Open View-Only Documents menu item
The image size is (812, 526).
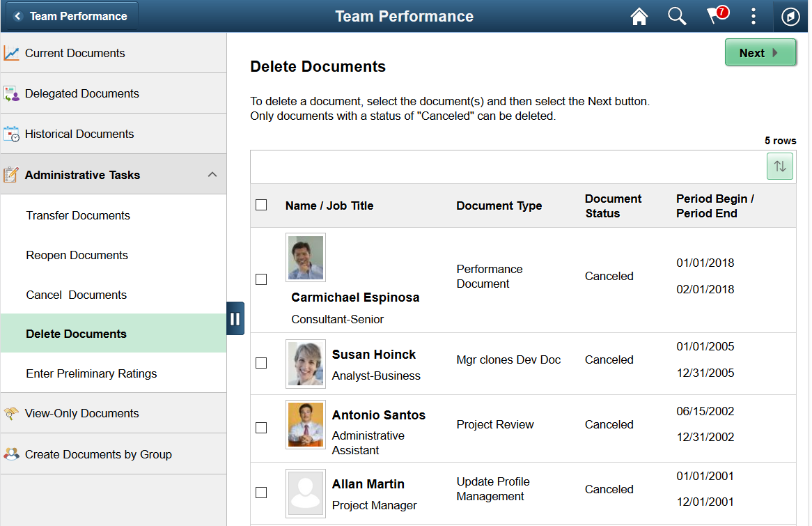[114, 413]
